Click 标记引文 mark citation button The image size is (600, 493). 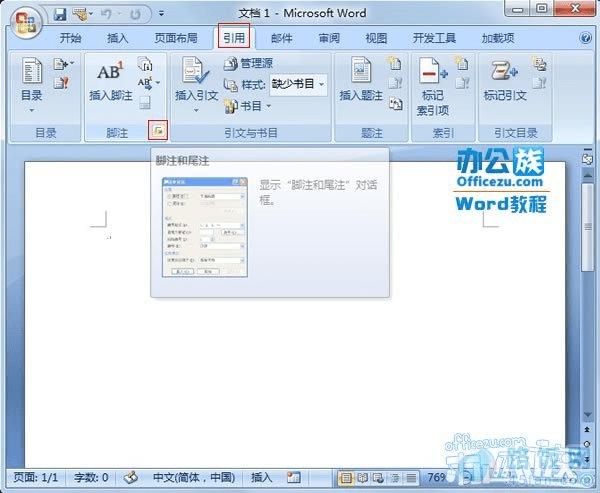pos(505,80)
